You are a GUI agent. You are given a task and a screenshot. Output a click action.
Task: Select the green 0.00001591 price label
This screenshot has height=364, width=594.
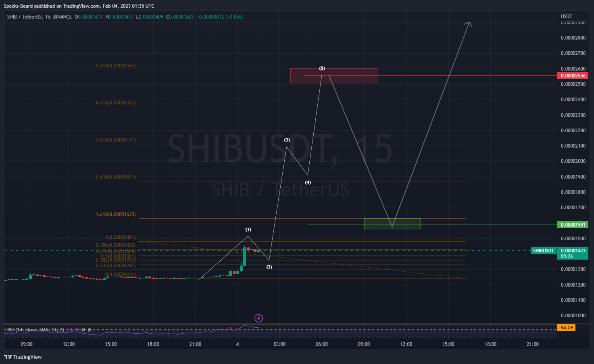pyautogui.click(x=573, y=225)
